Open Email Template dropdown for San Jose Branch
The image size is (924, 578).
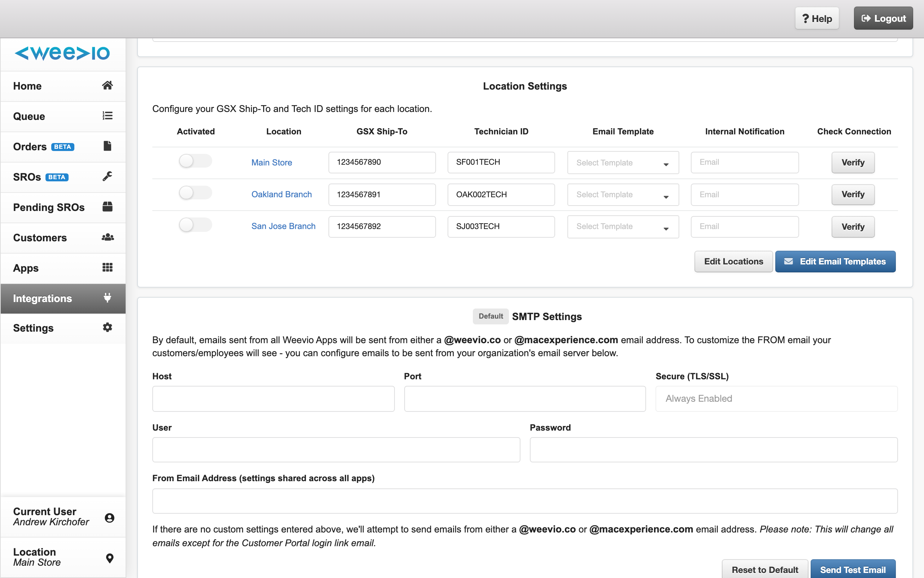tap(623, 227)
